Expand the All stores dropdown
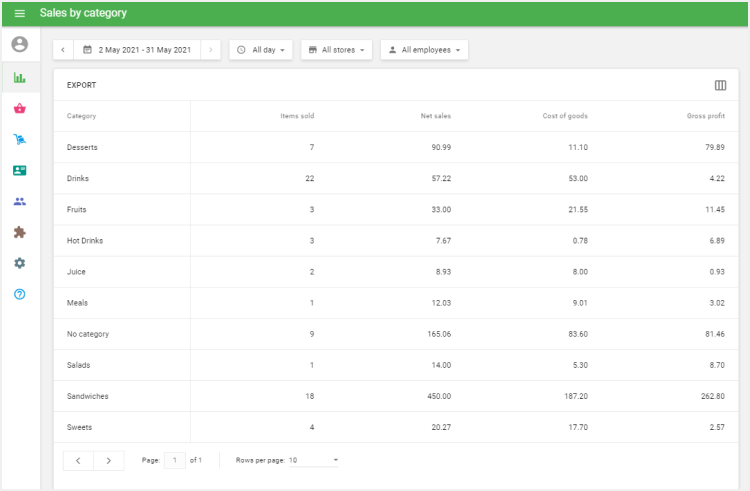 pyautogui.click(x=336, y=49)
